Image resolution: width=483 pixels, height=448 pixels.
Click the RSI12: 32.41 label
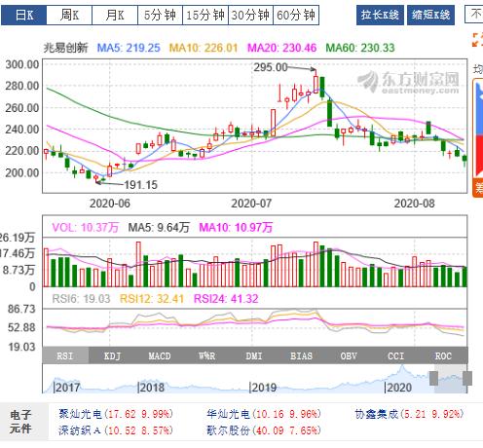[152, 299]
